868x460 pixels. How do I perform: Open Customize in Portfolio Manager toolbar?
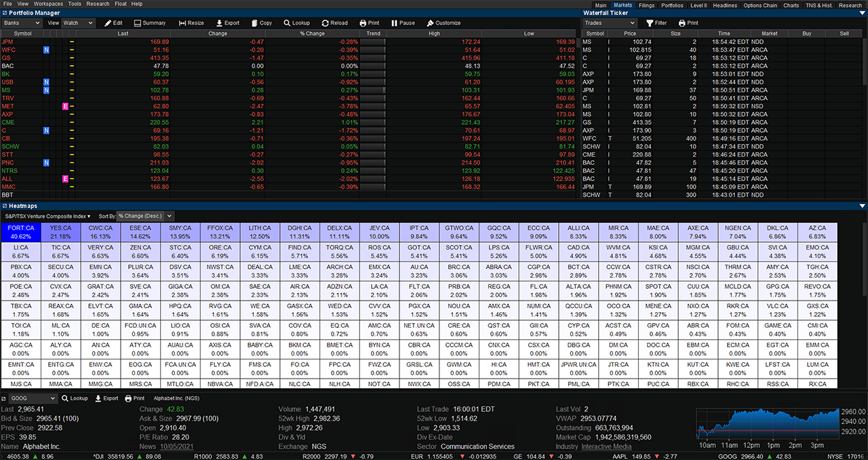(x=444, y=23)
